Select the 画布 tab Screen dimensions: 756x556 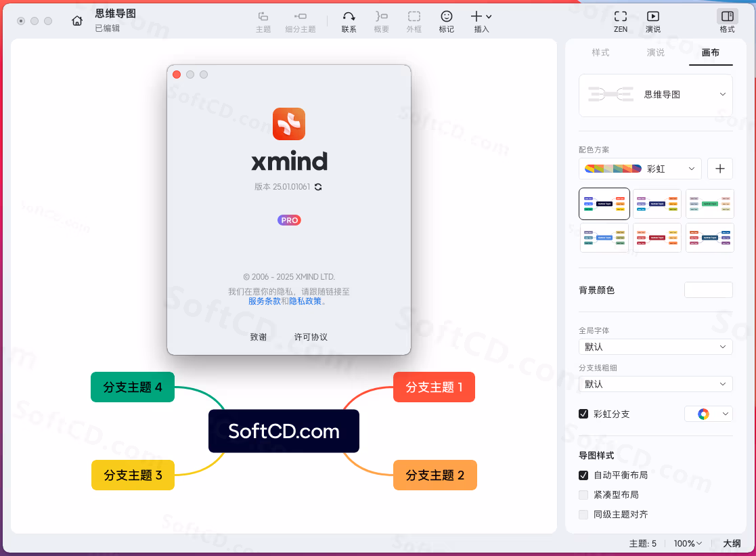point(711,53)
